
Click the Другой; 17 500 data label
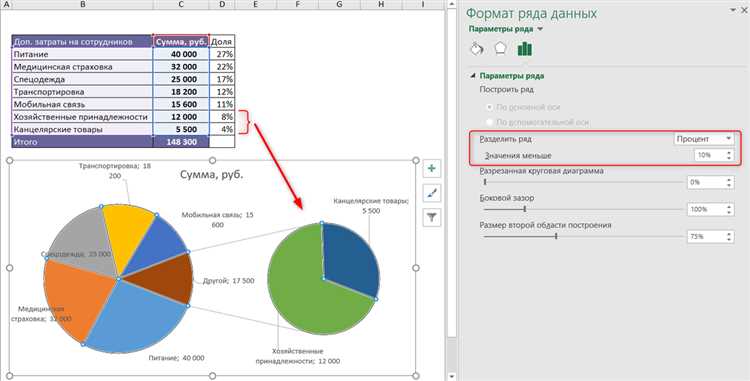pos(229,281)
